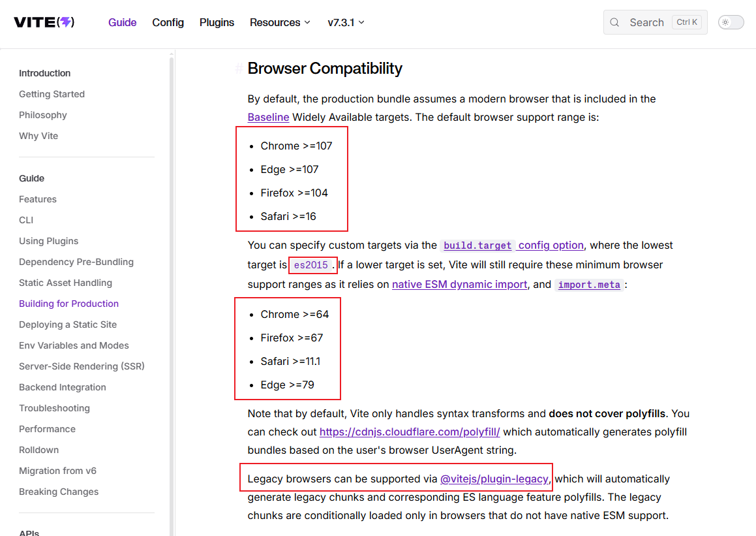This screenshot has width=756, height=536.
Task: Open the Config nav tab
Action: pos(168,22)
